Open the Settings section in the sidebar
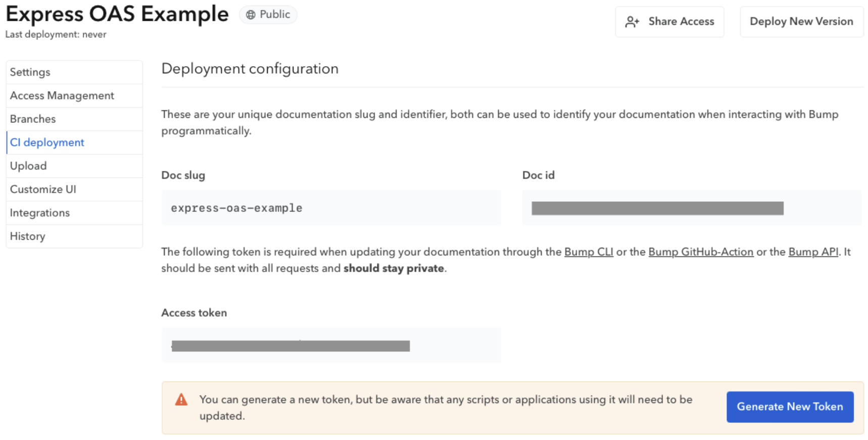Viewport: 868px width, 440px height. point(30,72)
